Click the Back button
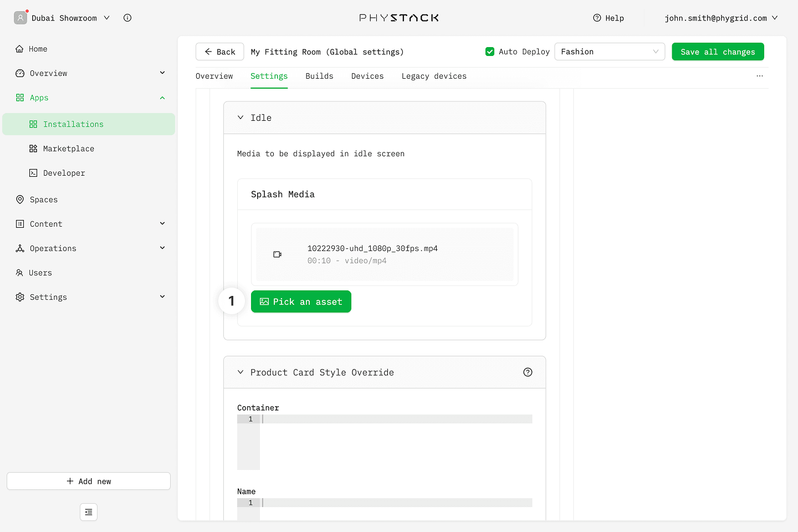This screenshot has height=532, width=798. 219,52
